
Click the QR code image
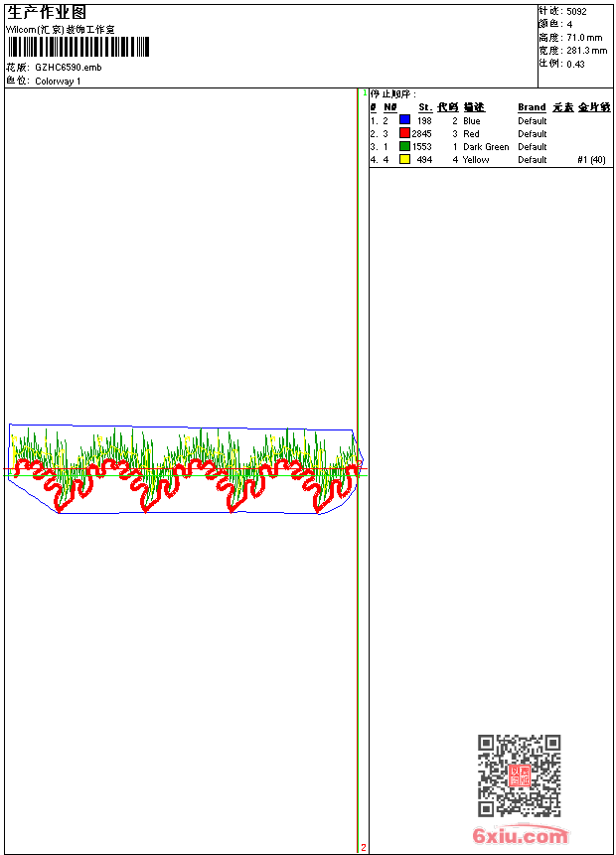pyautogui.click(x=519, y=775)
